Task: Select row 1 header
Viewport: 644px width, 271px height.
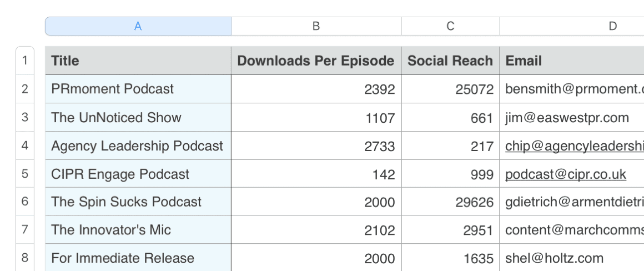Action: (x=24, y=61)
